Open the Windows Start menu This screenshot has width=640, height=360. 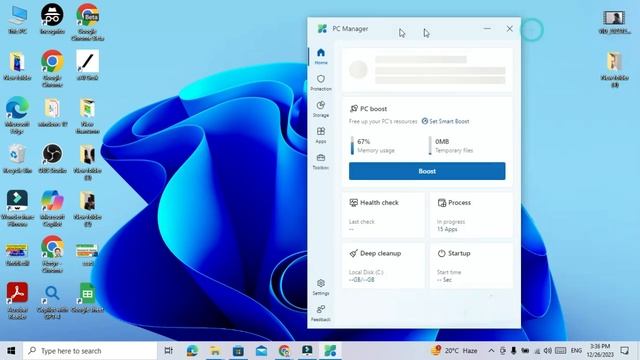[x=11, y=351]
